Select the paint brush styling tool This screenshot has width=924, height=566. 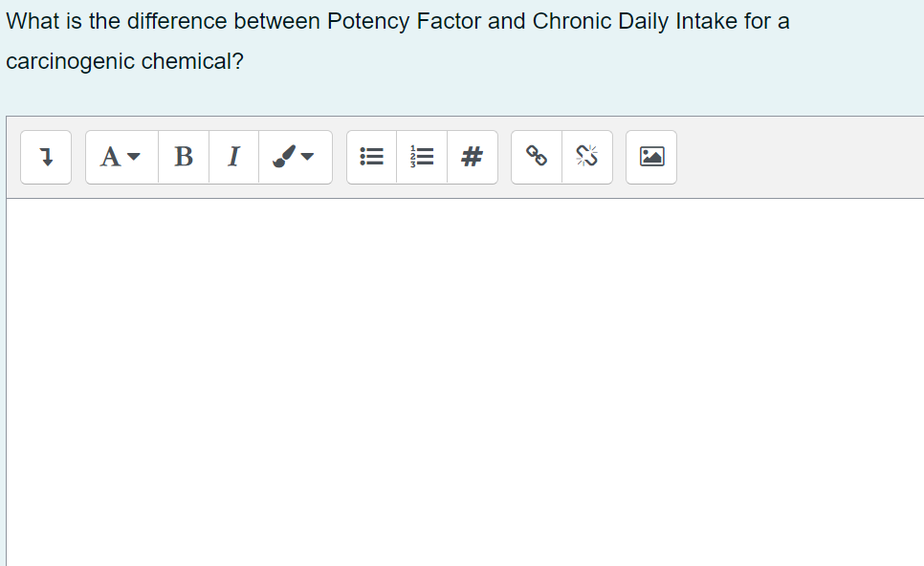[283, 157]
